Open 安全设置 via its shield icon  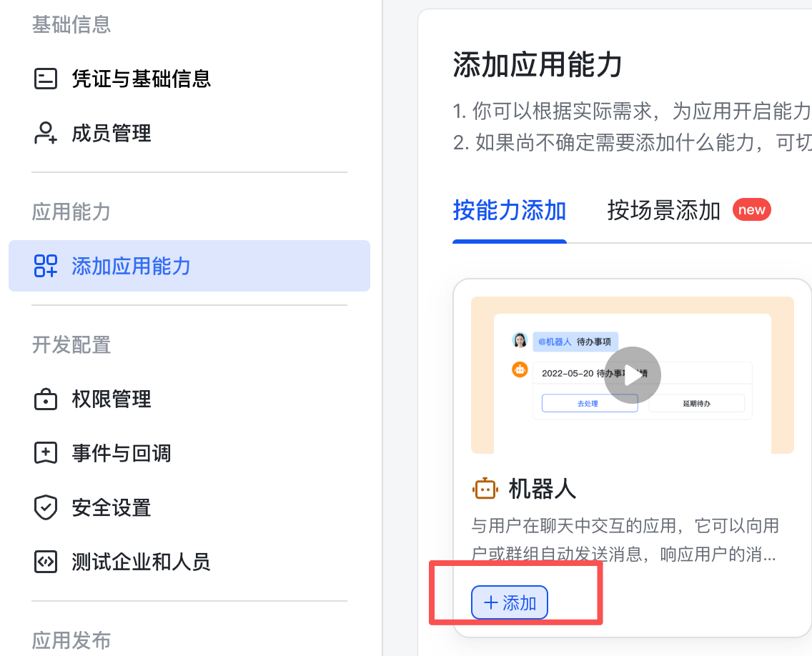46,507
